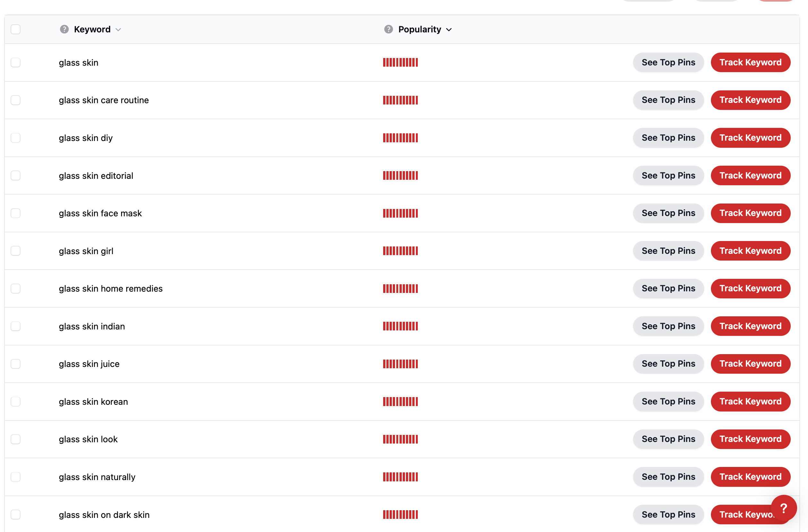The height and width of the screenshot is (532, 808).
Task: Click popularity bars for glass skin diy
Action: pyautogui.click(x=400, y=138)
